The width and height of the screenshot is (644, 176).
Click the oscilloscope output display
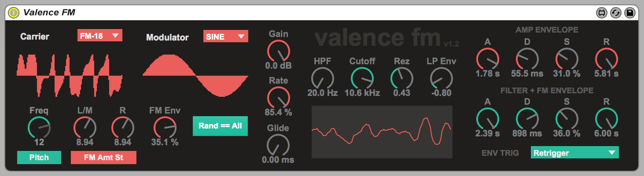click(x=382, y=132)
